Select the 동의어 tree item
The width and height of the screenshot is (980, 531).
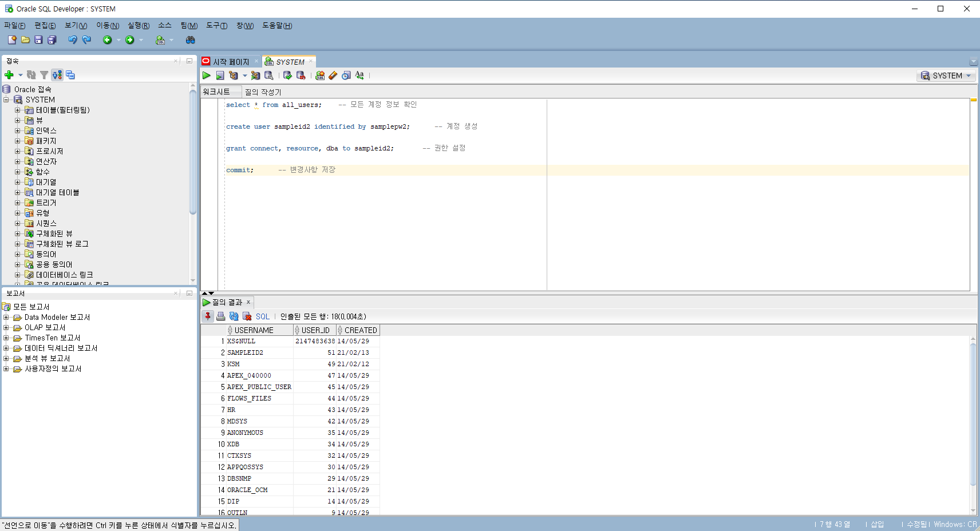(x=46, y=255)
